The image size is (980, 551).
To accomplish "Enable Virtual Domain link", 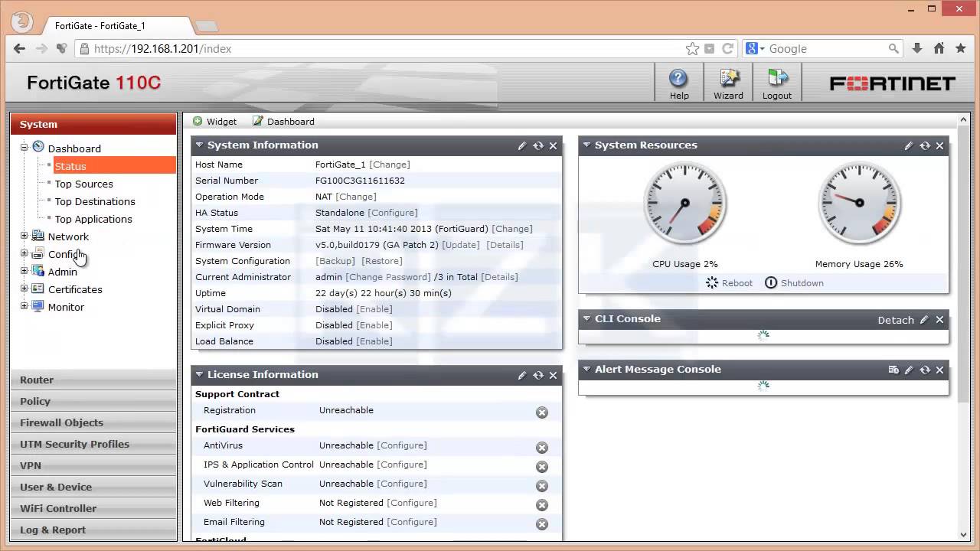I will point(374,309).
